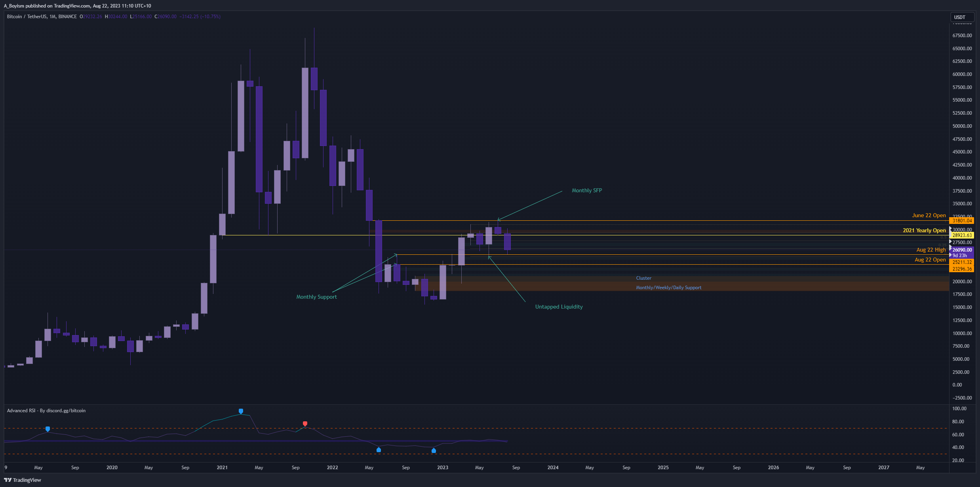Select the June 22 Open line label

pyautogui.click(x=929, y=216)
